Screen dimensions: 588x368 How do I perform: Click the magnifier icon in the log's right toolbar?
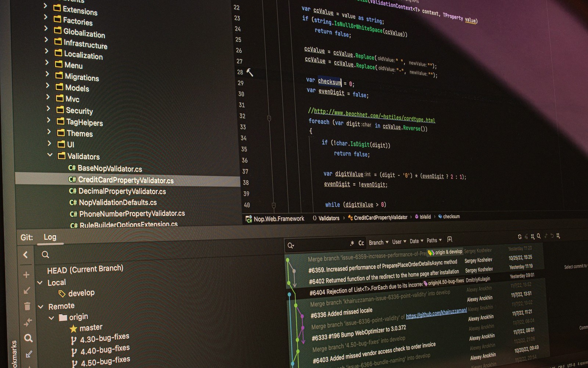(x=538, y=236)
